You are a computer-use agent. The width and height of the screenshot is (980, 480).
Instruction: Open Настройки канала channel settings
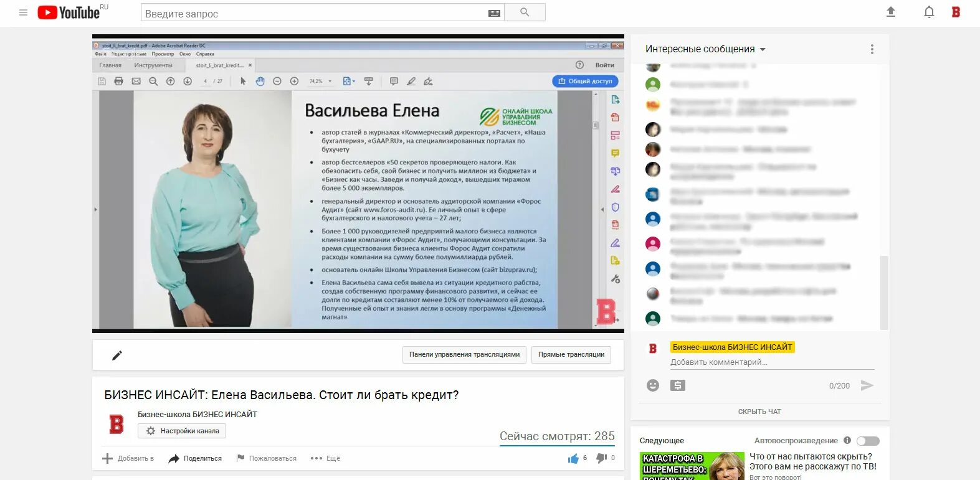click(182, 431)
